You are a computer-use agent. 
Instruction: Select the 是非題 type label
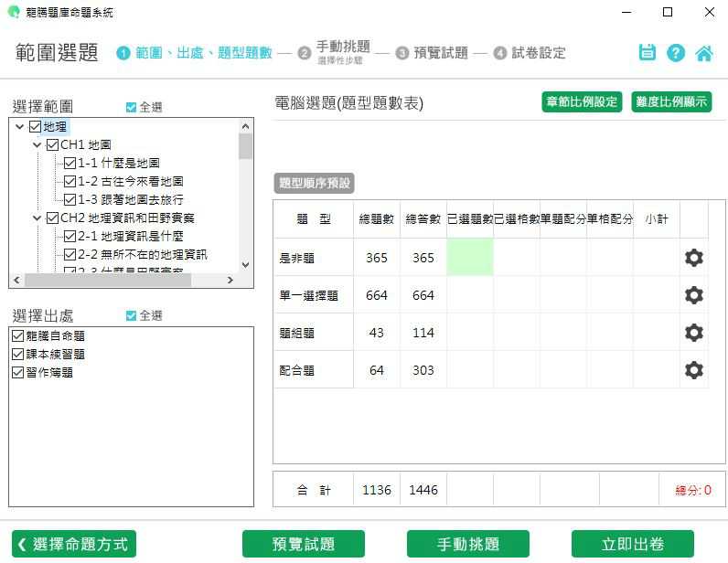click(x=296, y=258)
